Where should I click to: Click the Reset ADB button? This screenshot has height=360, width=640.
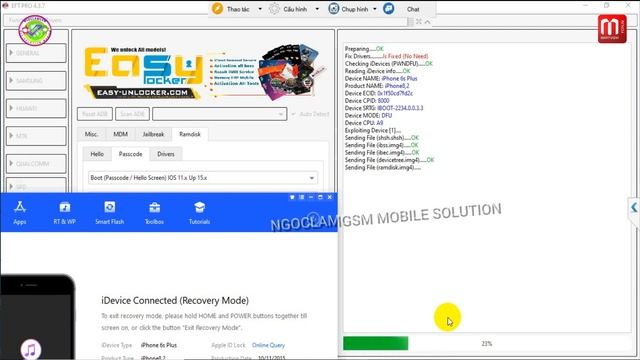point(95,114)
